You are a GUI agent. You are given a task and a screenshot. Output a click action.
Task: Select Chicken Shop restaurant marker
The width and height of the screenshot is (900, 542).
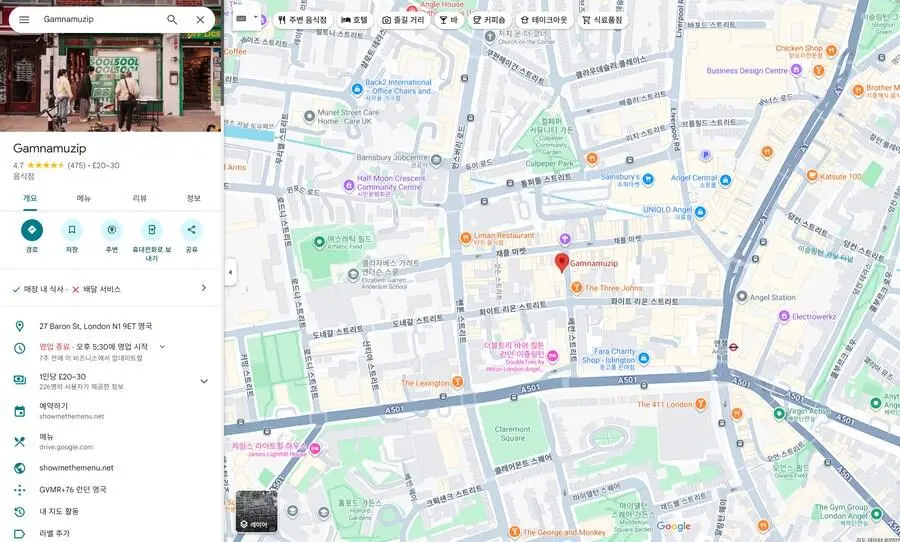tap(831, 51)
